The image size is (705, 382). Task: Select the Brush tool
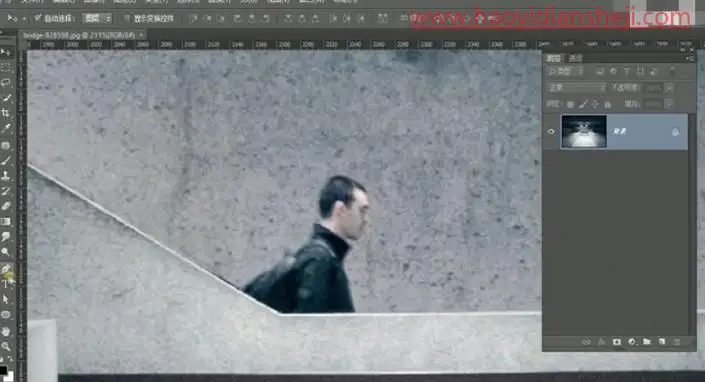(6, 160)
